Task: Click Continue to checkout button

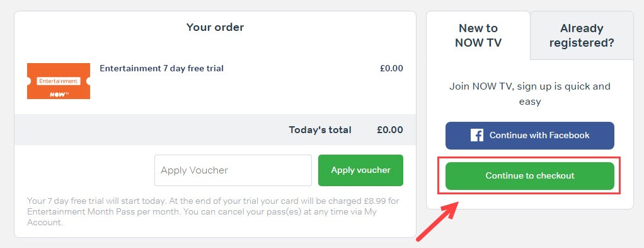Action: click(530, 175)
